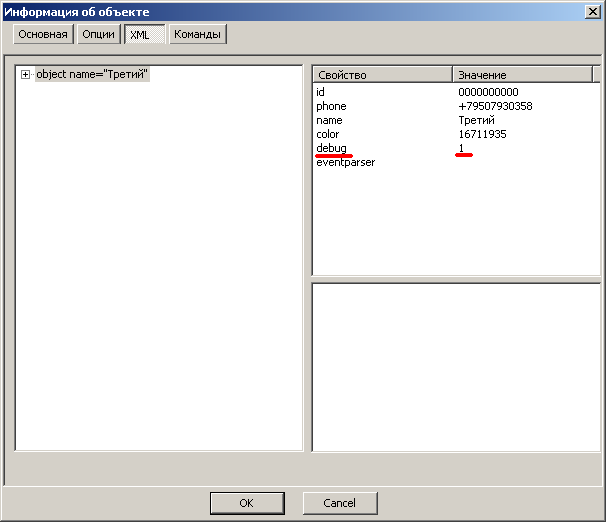606x522 pixels.
Task: Click the debug value 1
Action: [461, 148]
